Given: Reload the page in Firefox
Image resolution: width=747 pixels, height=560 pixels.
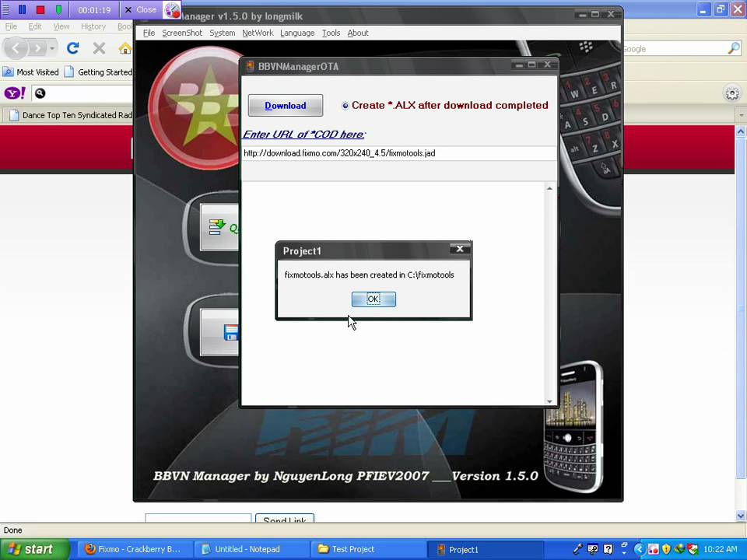Looking at the screenshot, I should point(73,47).
